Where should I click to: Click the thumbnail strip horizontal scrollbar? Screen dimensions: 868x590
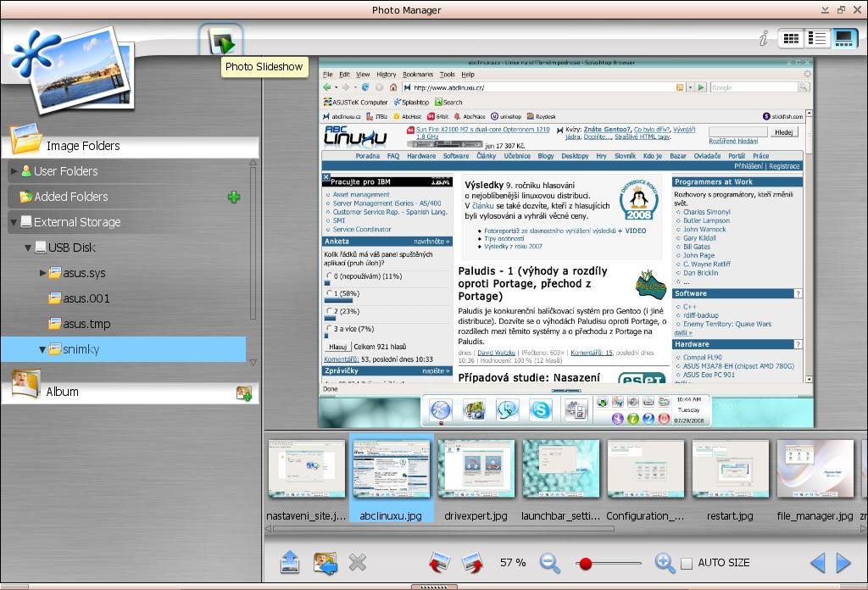click(x=443, y=529)
